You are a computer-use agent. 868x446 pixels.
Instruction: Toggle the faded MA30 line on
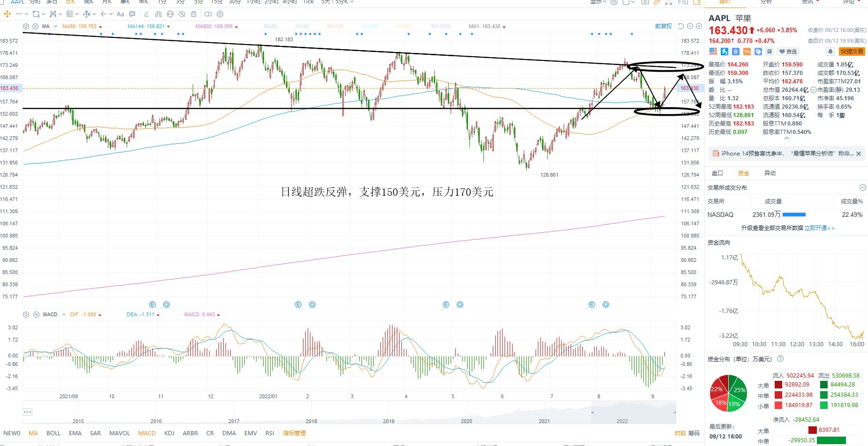[271, 26]
